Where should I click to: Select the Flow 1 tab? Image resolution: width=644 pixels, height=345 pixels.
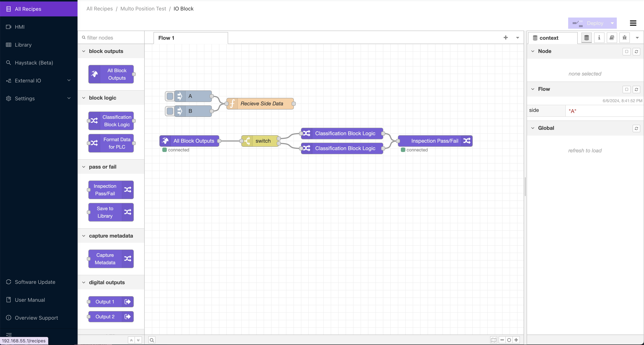coord(166,38)
